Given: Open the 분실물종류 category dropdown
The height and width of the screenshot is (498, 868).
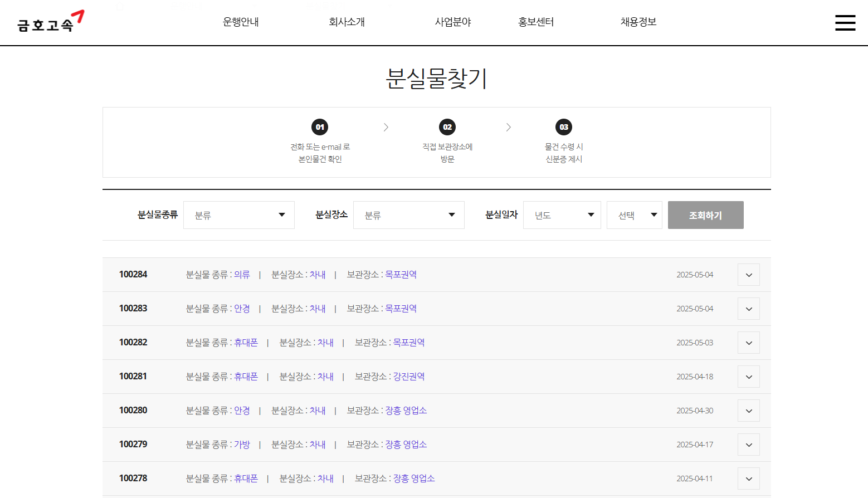Looking at the screenshot, I should pos(238,215).
